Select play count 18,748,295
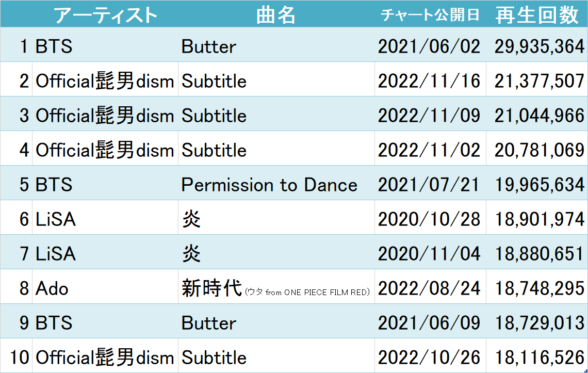This screenshot has height=373, width=588. pyautogui.click(x=539, y=288)
